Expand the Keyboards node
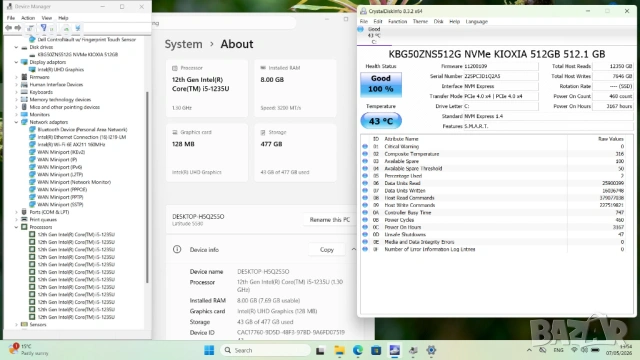The image size is (640, 360). [x=16, y=92]
